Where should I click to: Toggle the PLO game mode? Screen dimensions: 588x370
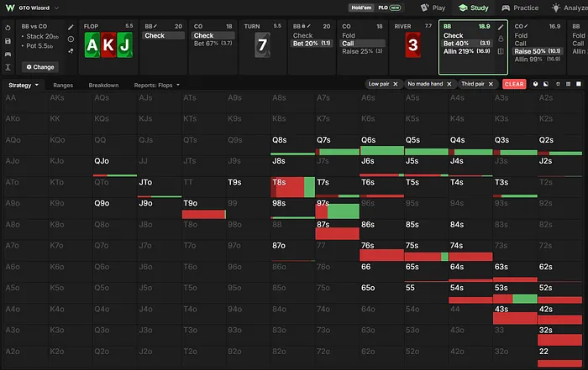pos(389,8)
